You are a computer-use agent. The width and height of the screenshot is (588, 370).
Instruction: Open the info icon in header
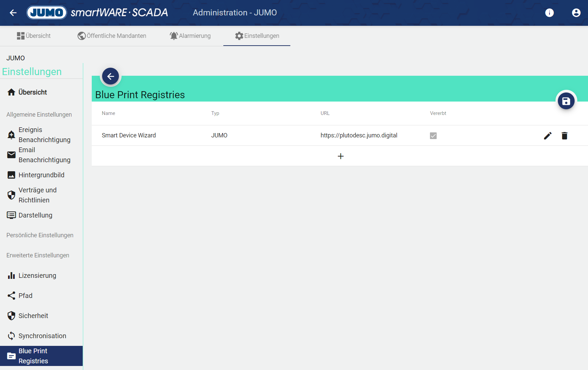(549, 13)
